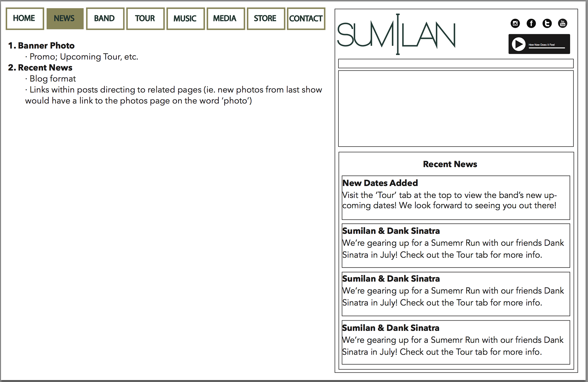Open the STORE tab
Screen dimensions: 588x382
[266, 19]
